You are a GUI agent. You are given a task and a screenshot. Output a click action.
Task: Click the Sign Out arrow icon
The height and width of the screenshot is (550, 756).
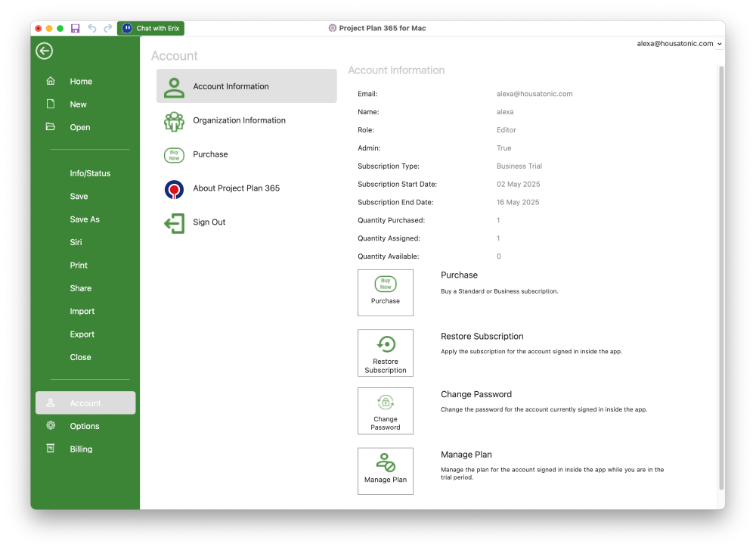[x=174, y=223]
